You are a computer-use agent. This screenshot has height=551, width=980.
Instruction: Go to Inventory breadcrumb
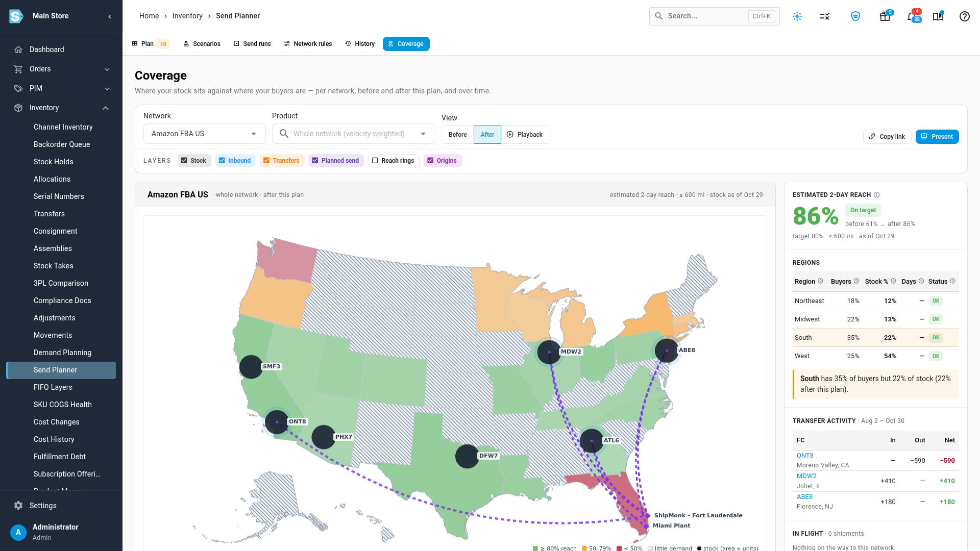click(187, 16)
